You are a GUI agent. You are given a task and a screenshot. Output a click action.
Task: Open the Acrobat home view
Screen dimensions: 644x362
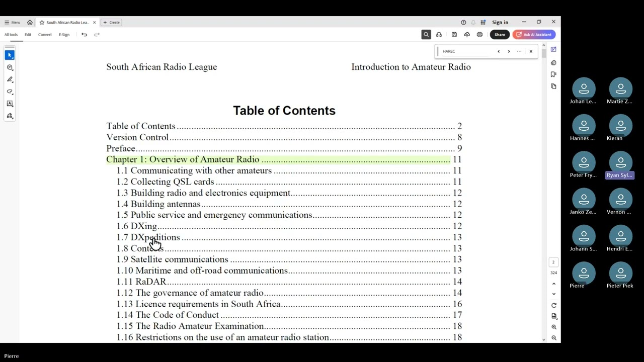(x=30, y=22)
